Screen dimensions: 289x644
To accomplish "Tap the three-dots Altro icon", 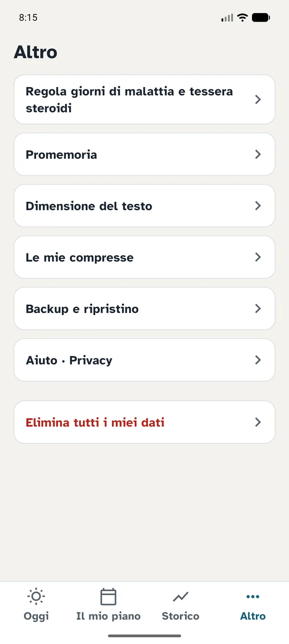I will tap(253, 597).
